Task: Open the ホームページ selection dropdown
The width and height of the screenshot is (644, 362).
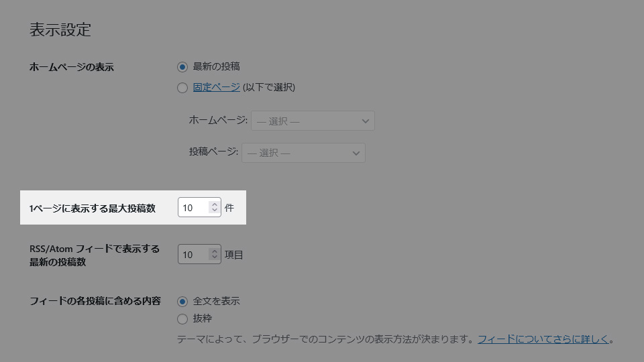Action: pos(313,121)
